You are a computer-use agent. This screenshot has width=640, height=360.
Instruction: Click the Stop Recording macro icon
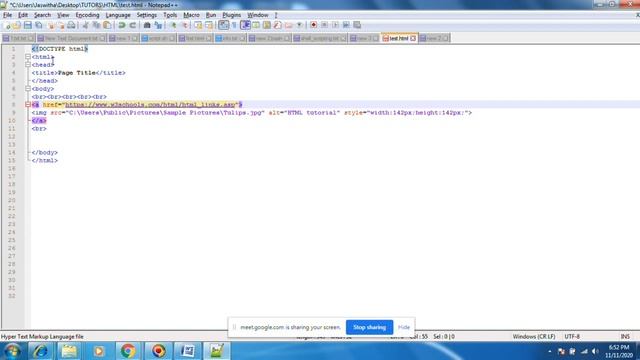pos(324,25)
